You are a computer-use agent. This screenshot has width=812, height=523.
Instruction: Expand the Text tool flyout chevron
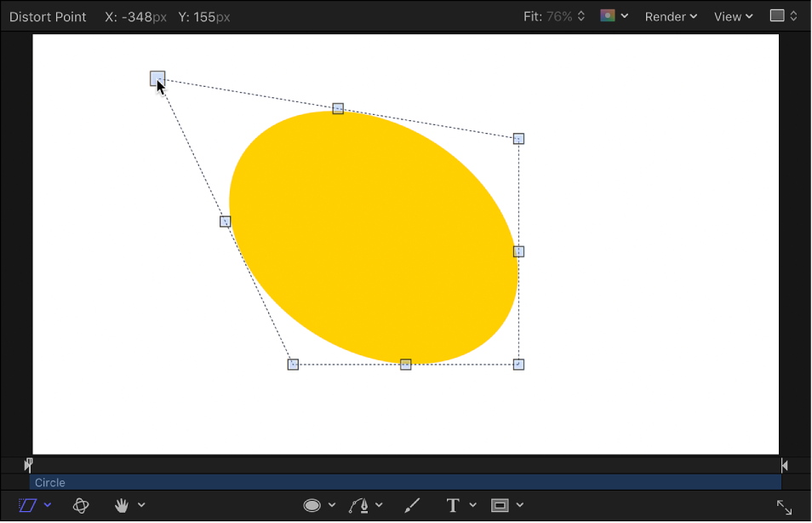[473, 504]
